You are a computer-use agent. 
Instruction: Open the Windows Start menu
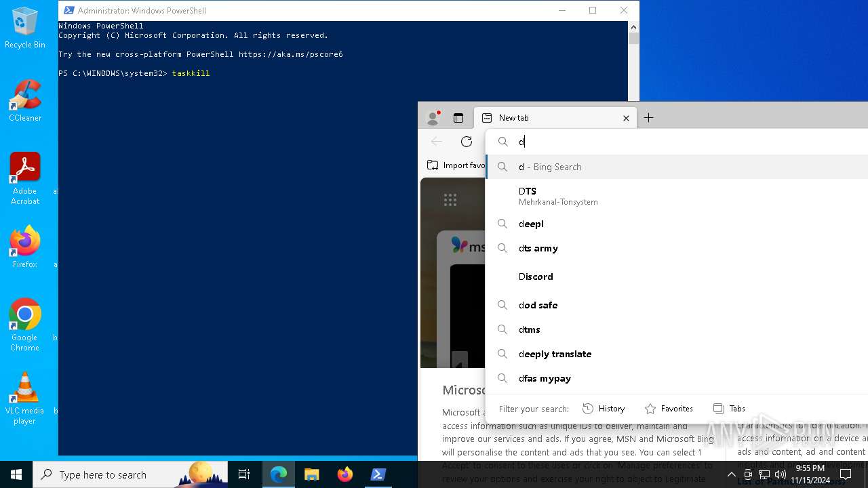16,474
